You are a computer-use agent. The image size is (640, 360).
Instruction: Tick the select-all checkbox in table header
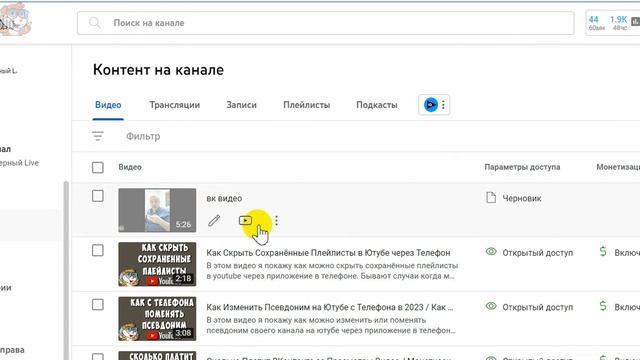click(x=98, y=167)
